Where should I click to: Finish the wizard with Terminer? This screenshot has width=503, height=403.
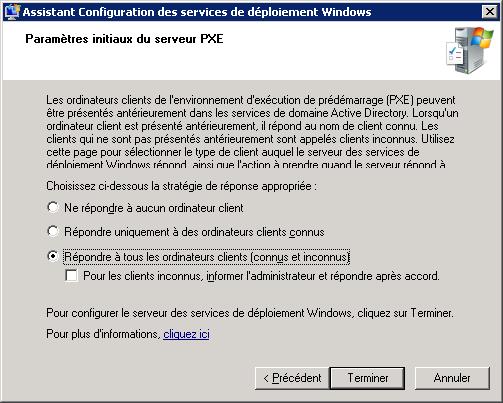[367, 378]
